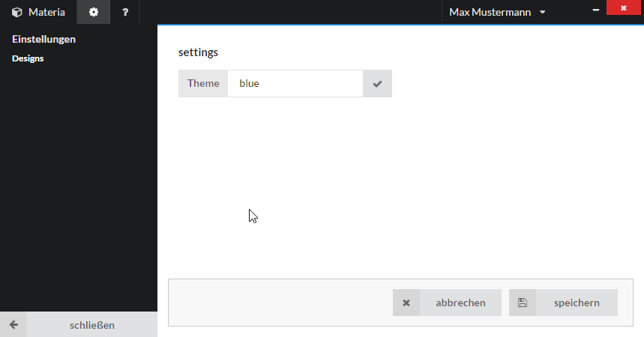Click into the Theme input field showing blue
644x337 pixels.
tap(295, 84)
